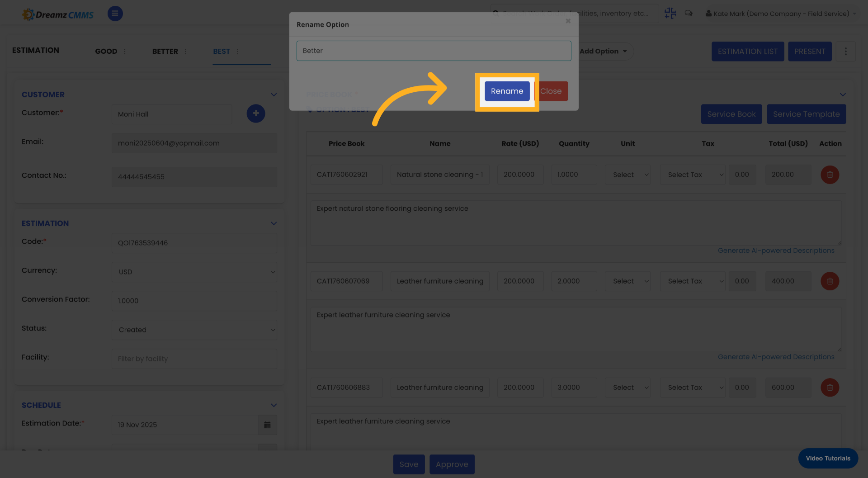The width and height of the screenshot is (868, 478).
Task: Open the Currency dropdown
Action: (x=194, y=272)
